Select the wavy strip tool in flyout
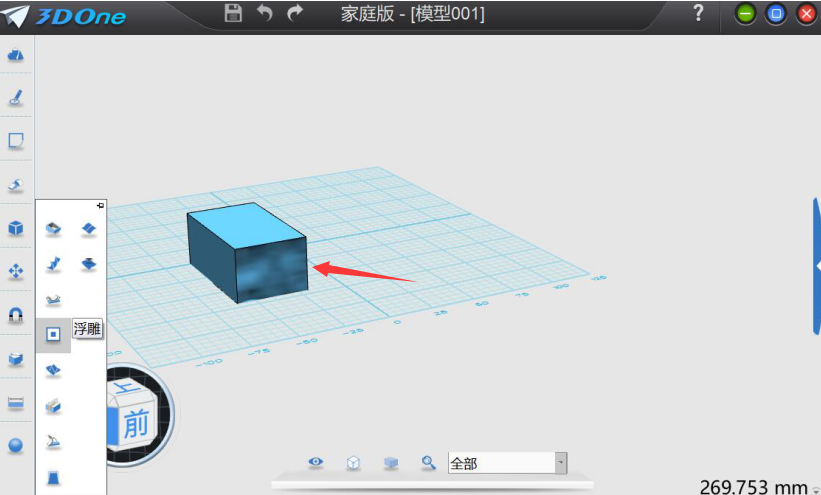821x495 pixels. tap(53, 300)
